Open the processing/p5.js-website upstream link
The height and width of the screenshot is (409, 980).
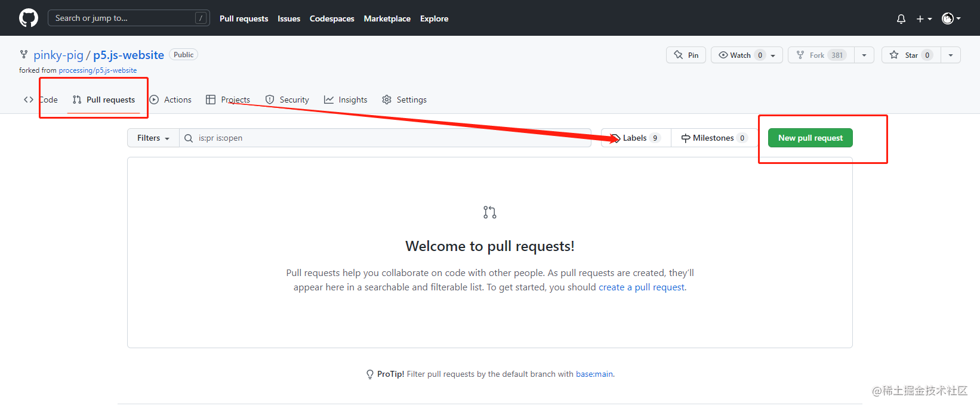(98, 70)
